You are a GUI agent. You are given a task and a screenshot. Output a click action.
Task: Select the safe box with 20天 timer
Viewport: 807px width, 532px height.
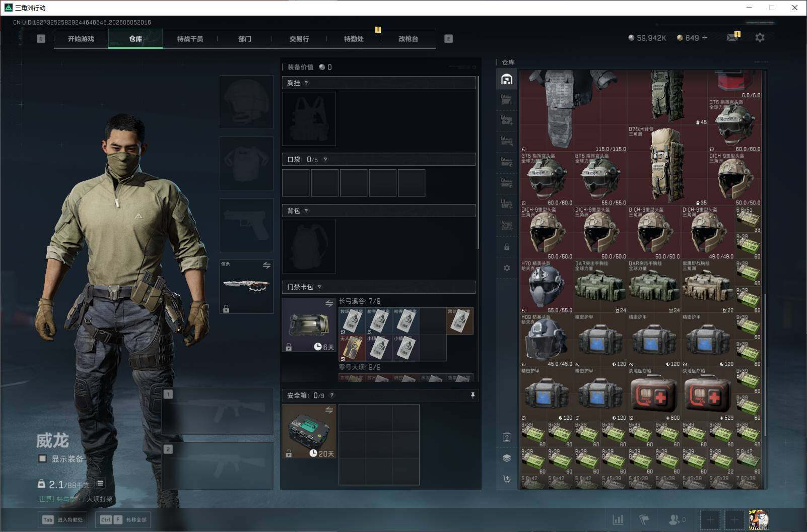[x=309, y=431]
